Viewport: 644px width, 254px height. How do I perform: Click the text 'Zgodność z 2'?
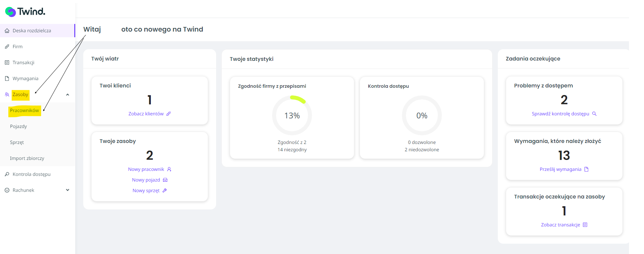[292, 142]
